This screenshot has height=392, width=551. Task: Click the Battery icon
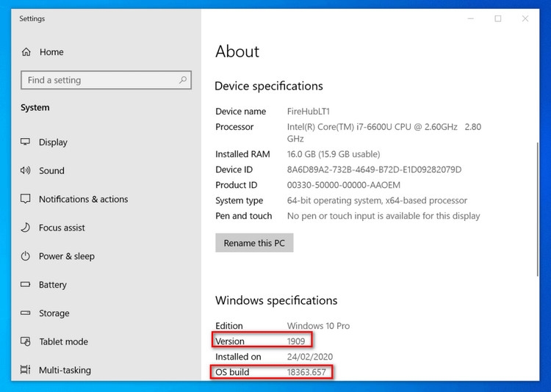click(x=25, y=285)
